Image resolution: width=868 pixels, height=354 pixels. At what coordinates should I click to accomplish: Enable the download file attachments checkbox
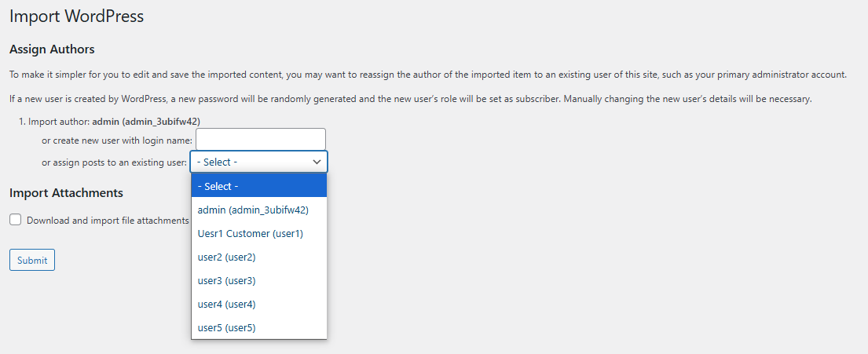tap(16, 220)
